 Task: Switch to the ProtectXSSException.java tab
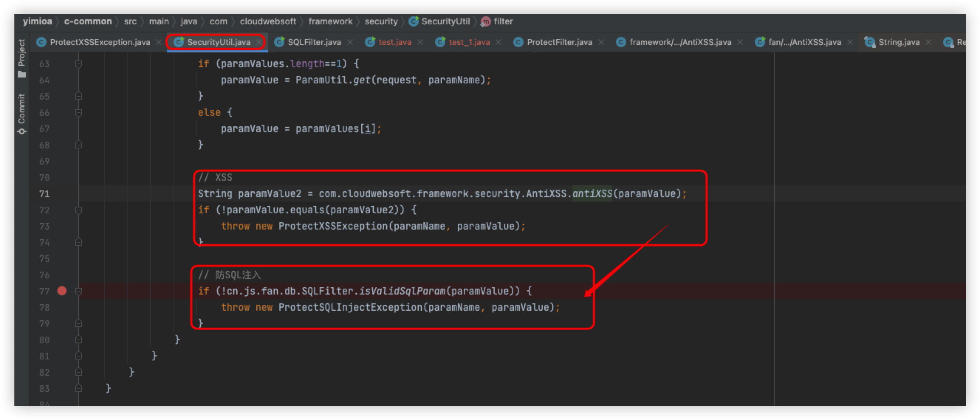(x=100, y=42)
